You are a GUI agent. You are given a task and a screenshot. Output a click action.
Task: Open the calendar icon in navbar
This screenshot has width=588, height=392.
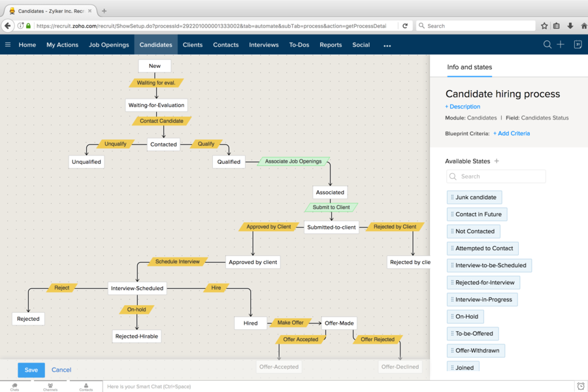pos(578,44)
